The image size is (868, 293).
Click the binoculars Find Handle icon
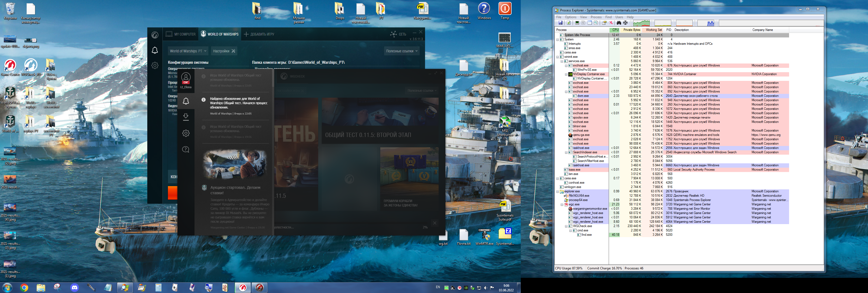click(x=619, y=23)
